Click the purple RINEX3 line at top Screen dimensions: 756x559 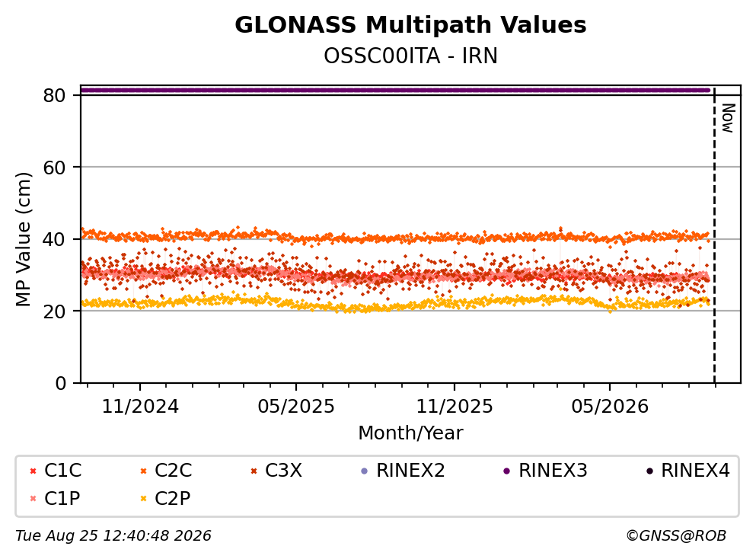pos(395,90)
